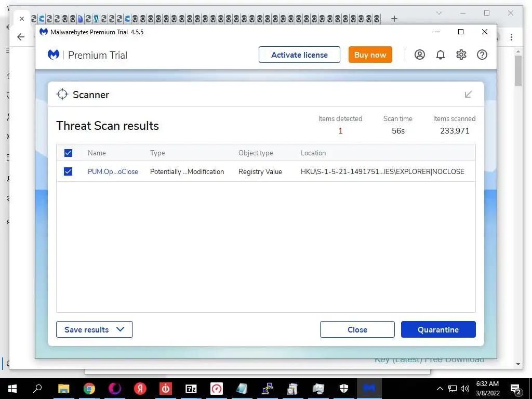Open the PUM.Op...oClose detection link
Screen dimensions: 532x399
point(113,171)
